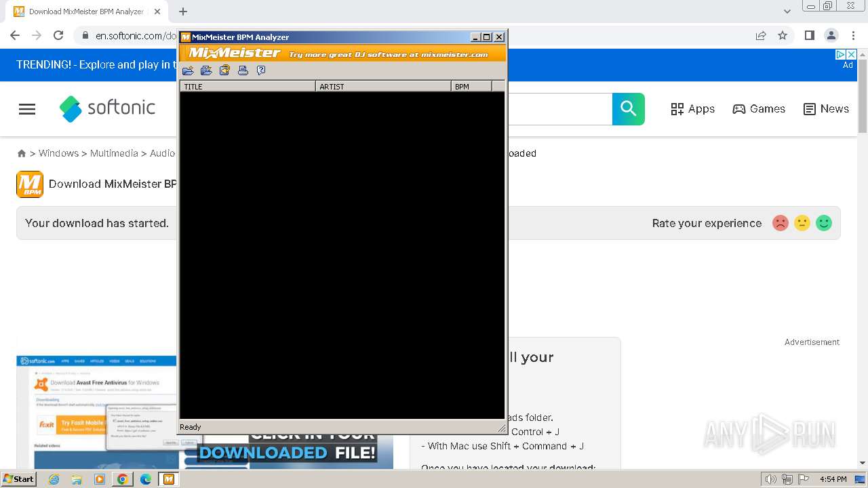Open File Explorer from taskbar
This screenshot has height=488, width=868.
77,479
